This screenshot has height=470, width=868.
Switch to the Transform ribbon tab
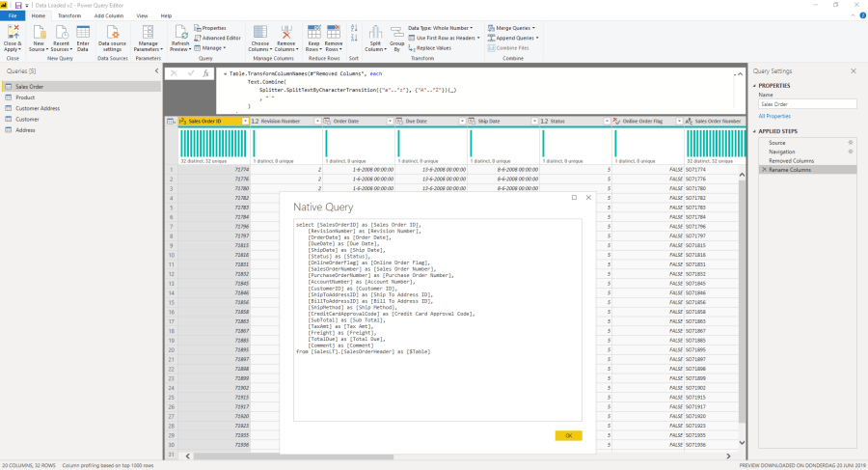pos(69,16)
